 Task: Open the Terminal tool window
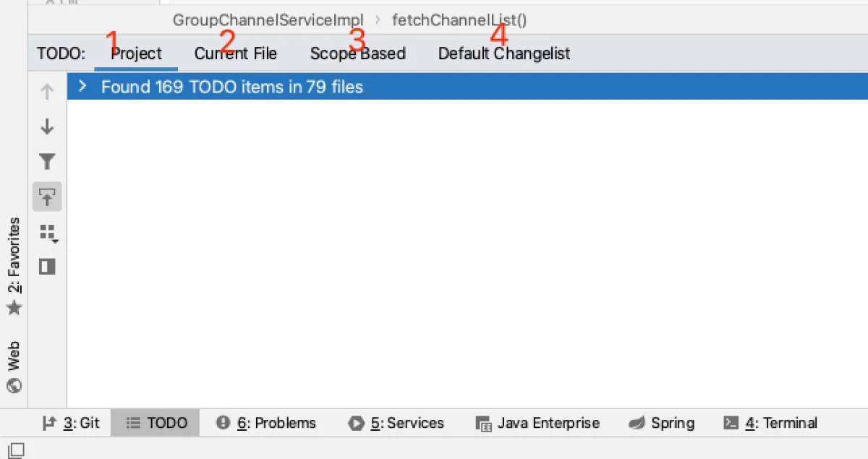(x=771, y=423)
